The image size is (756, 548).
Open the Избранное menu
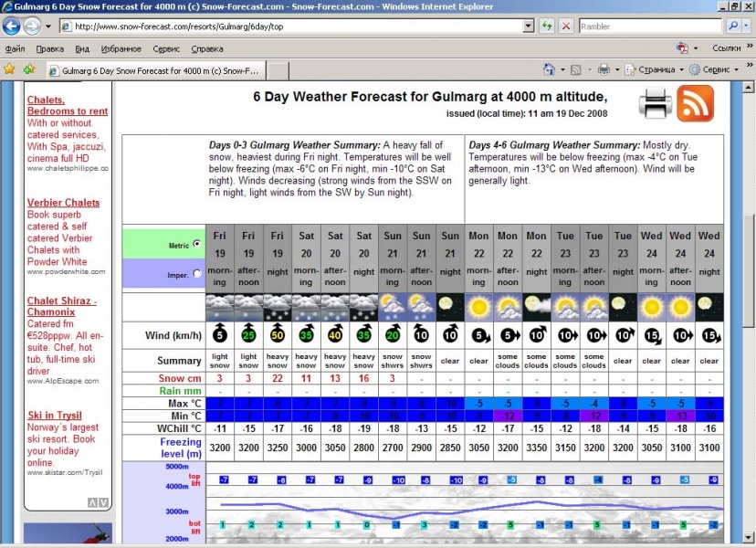tap(120, 48)
